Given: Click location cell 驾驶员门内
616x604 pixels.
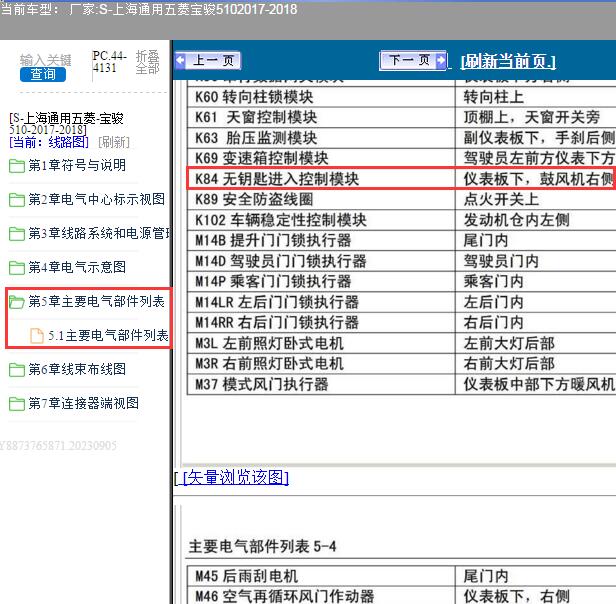Looking at the screenshot, I should [536, 261].
